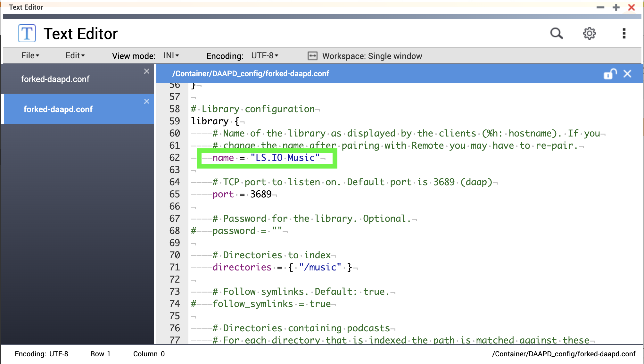Close the first forked-daapd.conf tab
The image size is (644, 364).
(147, 71)
